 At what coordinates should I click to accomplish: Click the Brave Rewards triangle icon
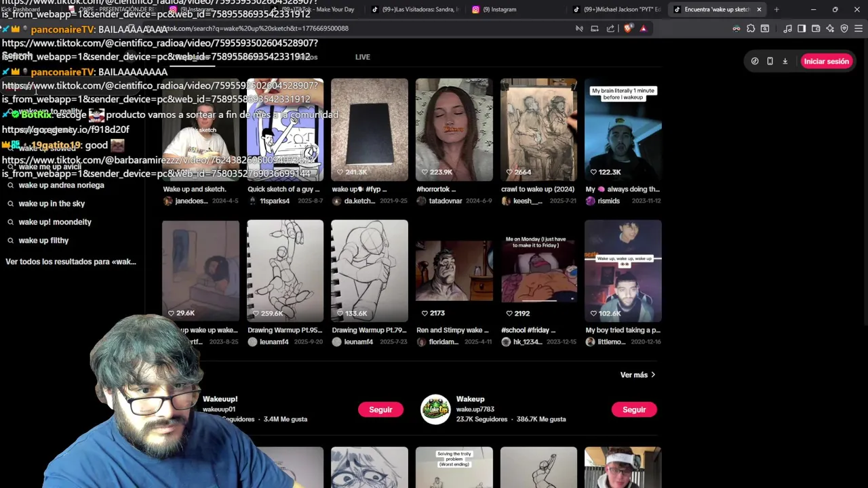click(643, 28)
